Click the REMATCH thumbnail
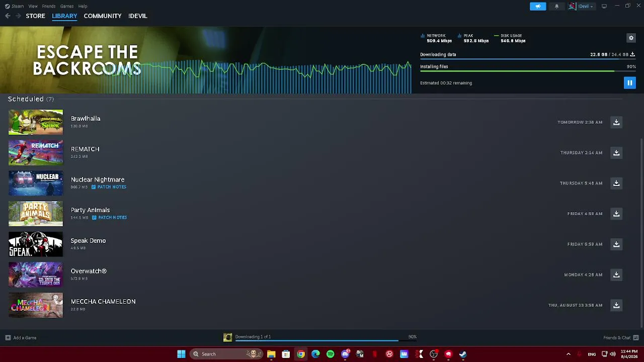 point(36,152)
